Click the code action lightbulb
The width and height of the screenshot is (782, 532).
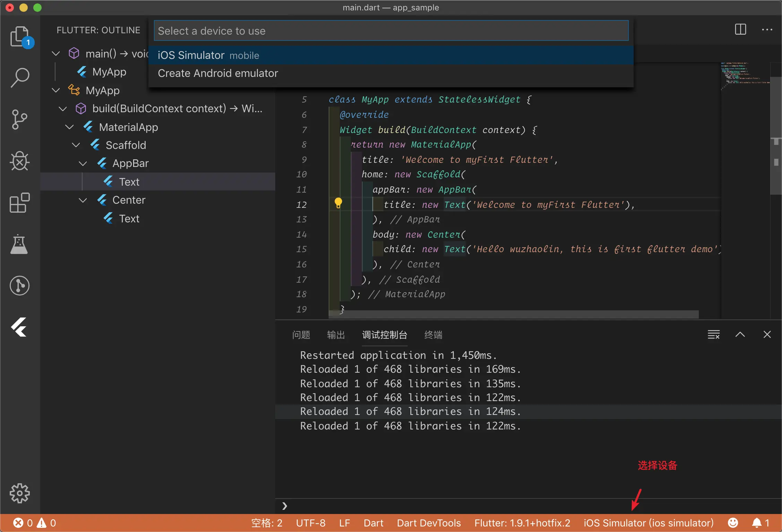pos(338,203)
